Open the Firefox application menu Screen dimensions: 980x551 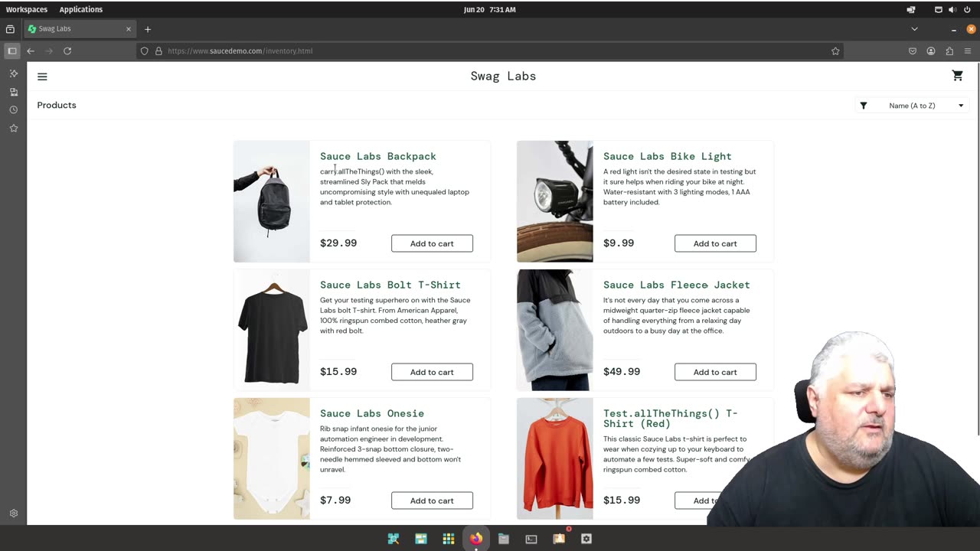tap(968, 51)
